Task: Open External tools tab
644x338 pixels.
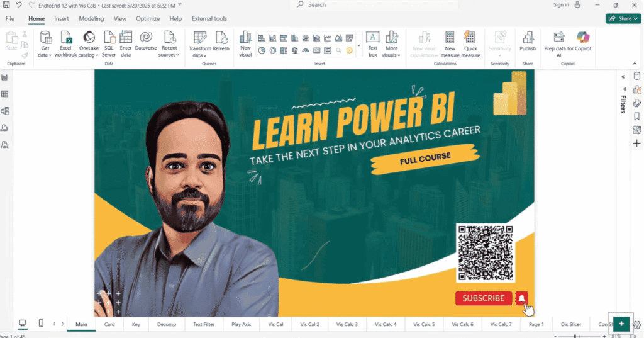Action: coord(209,18)
